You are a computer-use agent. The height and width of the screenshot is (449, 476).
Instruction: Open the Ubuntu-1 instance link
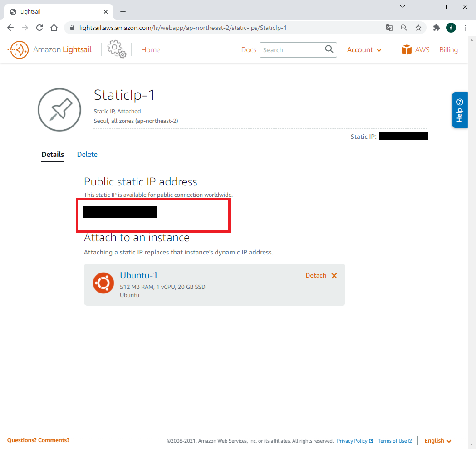(x=139, y=275)
